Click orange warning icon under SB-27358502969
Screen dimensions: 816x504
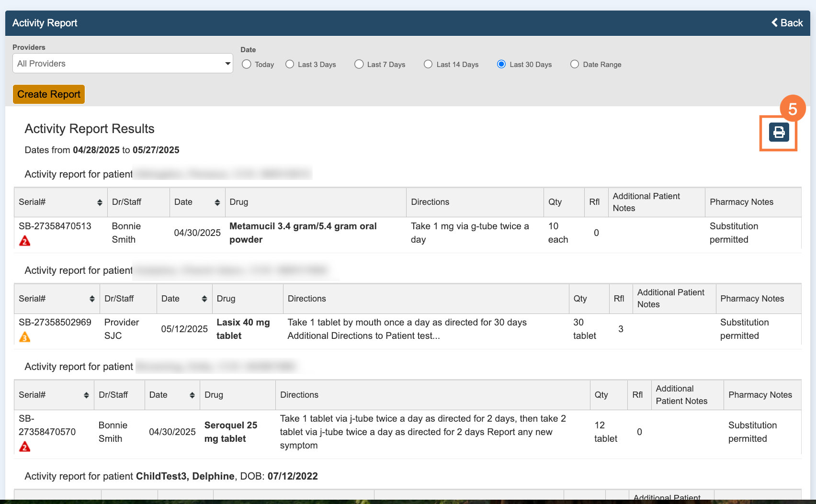(x=24, y=337)
